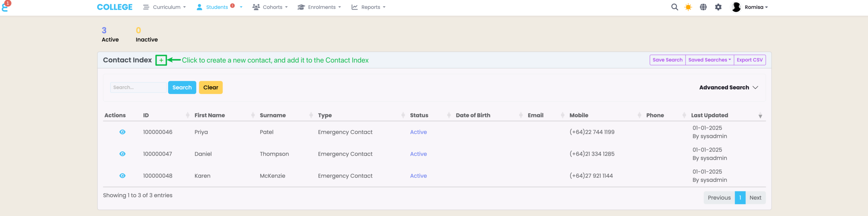
Task: View Priya Patel's contact via eye icon
Action: pyautogui.click(x=122, y=132)
